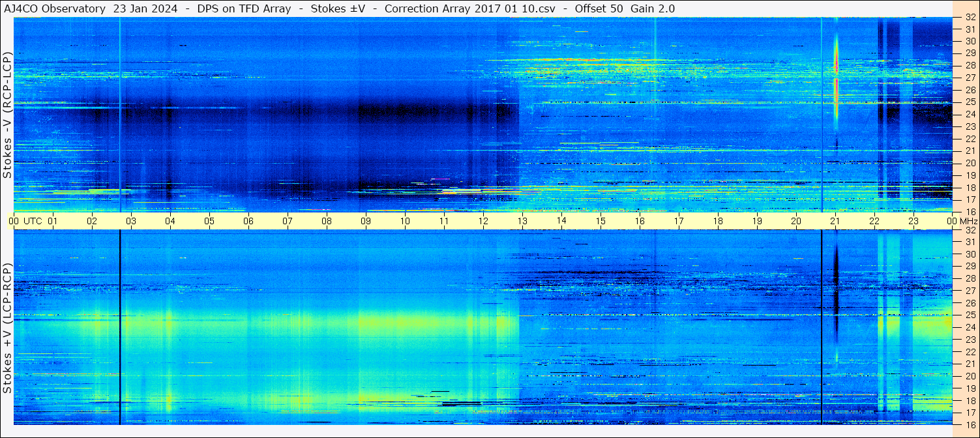Click 'DPS on TFD Array' in the header
Image resolution: width=980 pixels, height=438 pixels.
tap(244, 8)
